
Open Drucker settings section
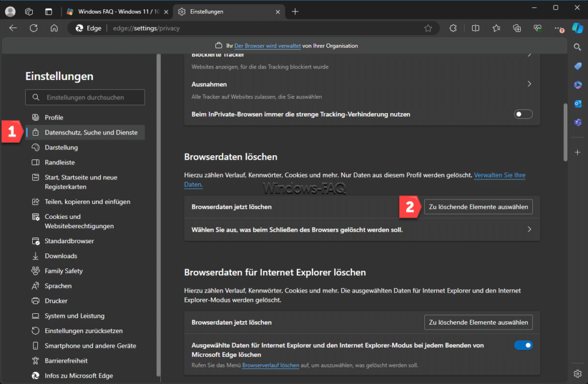(x=86, y=301)
